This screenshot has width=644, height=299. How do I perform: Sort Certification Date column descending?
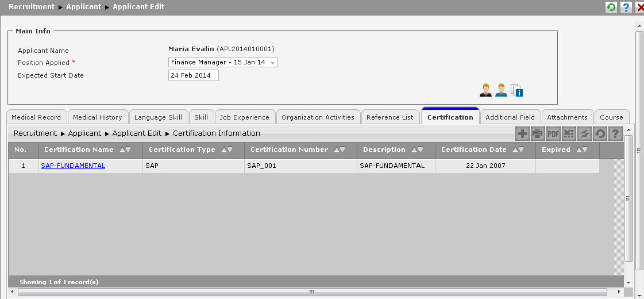point(521,149)
